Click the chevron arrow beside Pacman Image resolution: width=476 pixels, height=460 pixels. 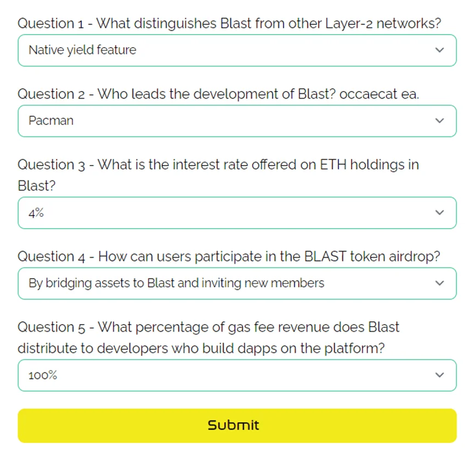pos(440,121)
